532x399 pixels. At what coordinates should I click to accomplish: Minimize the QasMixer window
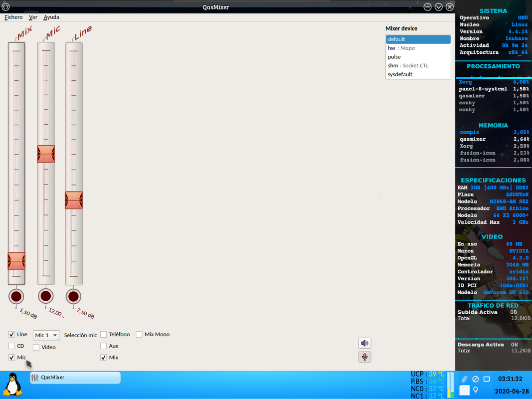[427, 7]
